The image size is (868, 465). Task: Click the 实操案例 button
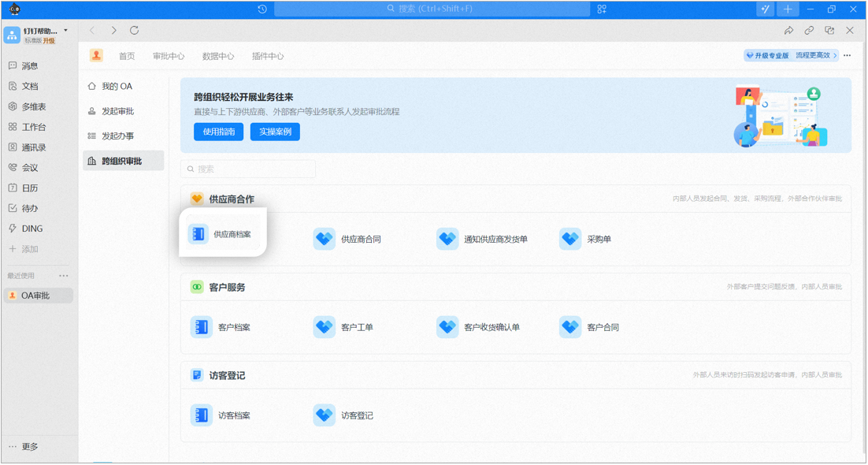tap(275, 132)
